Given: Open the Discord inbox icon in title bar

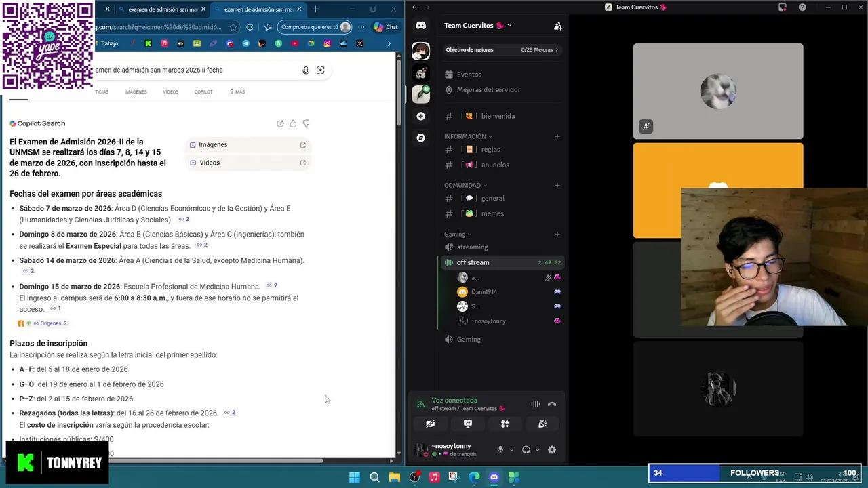Looking at the screenshot, I should [x=782, y=7].
